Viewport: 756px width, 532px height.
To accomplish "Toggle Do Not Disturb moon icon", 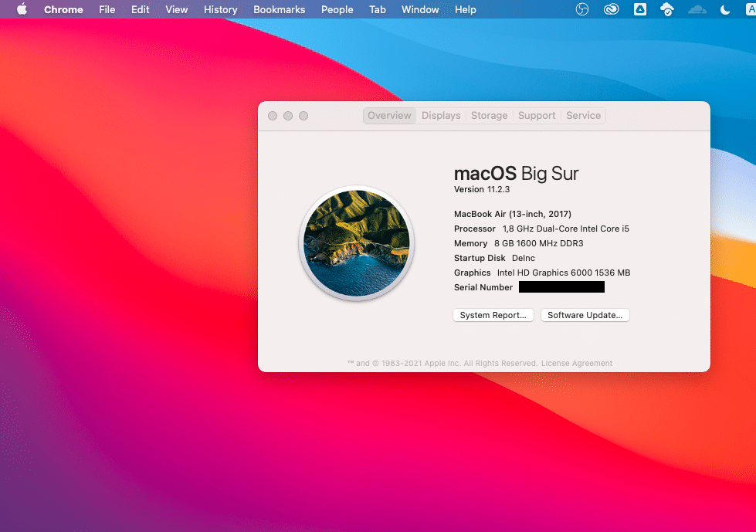I will (x=724, y=9).
